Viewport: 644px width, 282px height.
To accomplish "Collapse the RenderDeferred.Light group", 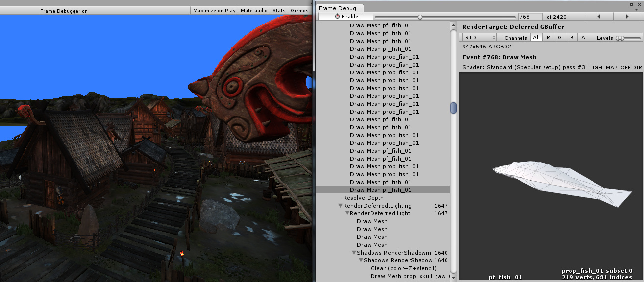I will tap(347, 213).
